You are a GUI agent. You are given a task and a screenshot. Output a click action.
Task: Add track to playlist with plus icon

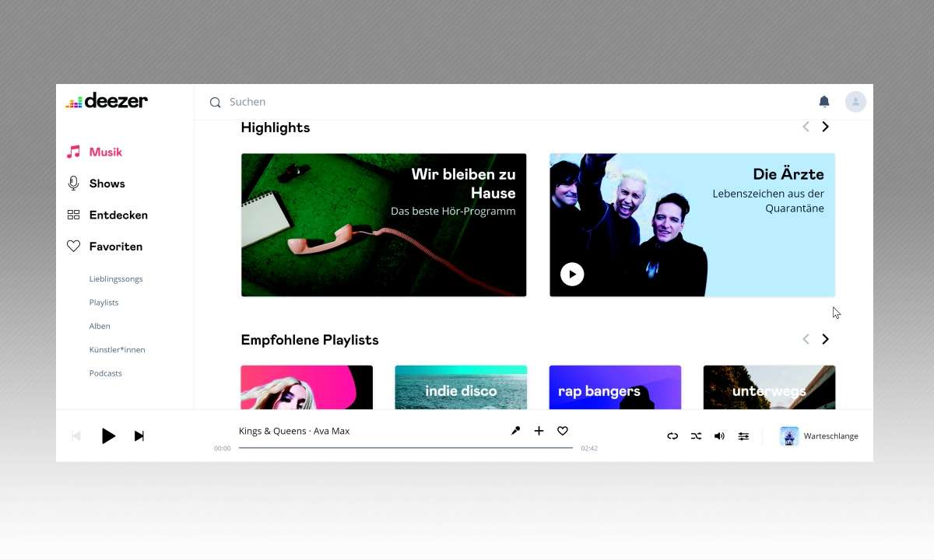click(x=539, y=431)
